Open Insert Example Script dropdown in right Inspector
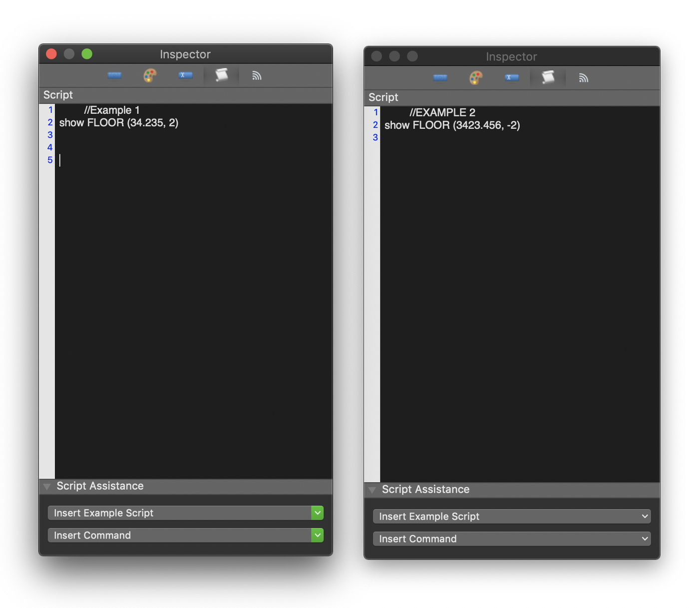The image size is (700, 608). tap(512, 516)
